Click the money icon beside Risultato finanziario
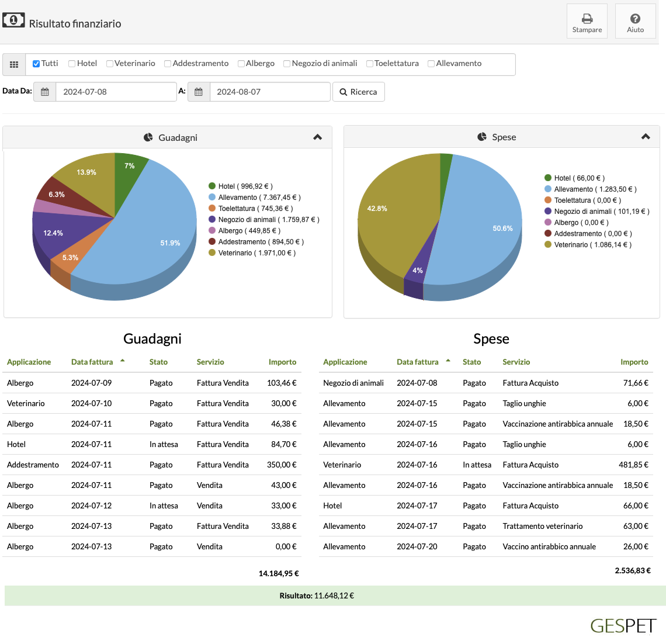This screenshot has width=666, height=644. [13, 20]
